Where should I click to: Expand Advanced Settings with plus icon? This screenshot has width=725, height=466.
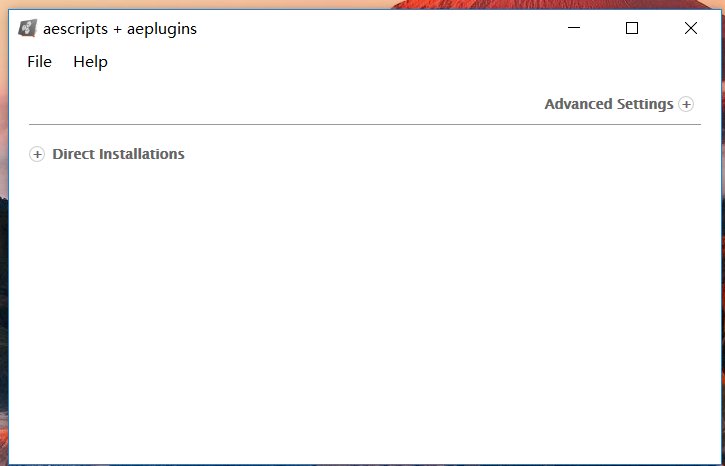[x=686, y=104]
